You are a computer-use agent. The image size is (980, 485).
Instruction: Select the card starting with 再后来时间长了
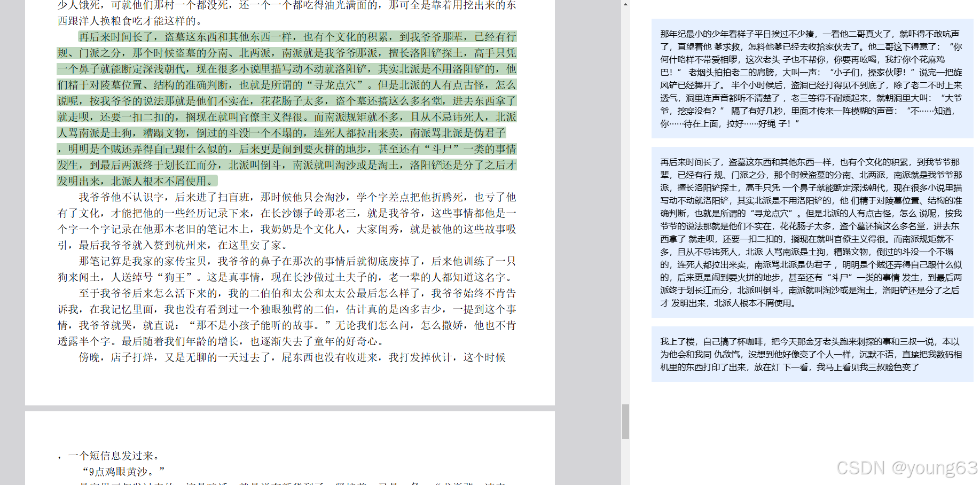(812, 232)
